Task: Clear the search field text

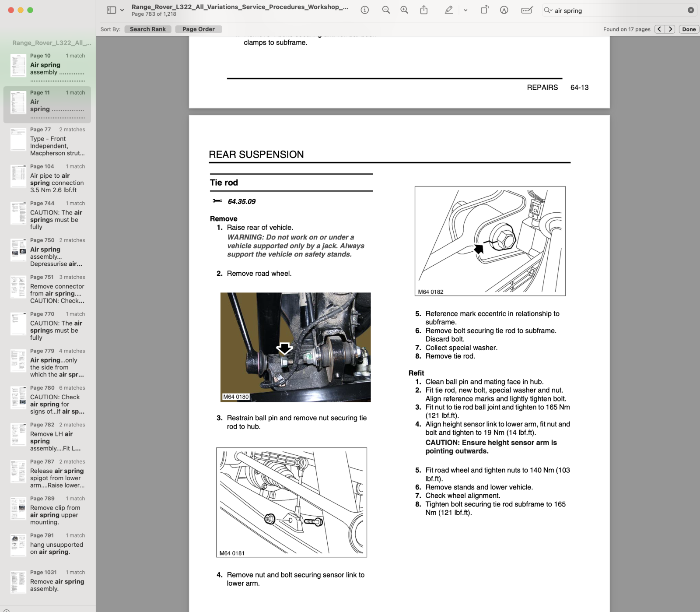Action: point(691,10)
